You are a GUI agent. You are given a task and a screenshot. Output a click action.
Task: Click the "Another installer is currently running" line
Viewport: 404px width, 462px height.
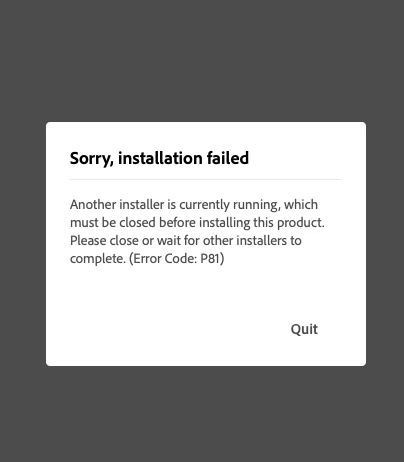pyautogui.click(x=194, y=205)
